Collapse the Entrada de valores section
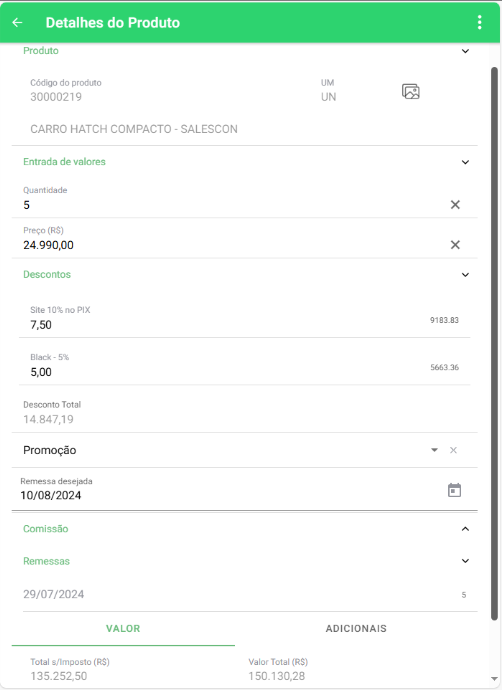502x690 pixels. (465, 162)
